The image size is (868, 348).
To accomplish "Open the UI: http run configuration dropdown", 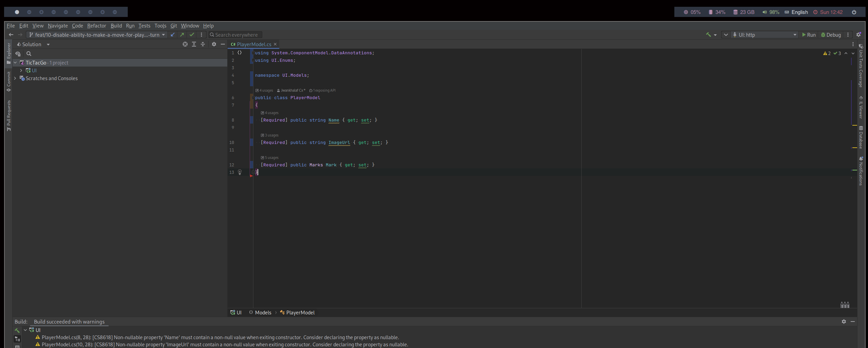I will 764,35.
